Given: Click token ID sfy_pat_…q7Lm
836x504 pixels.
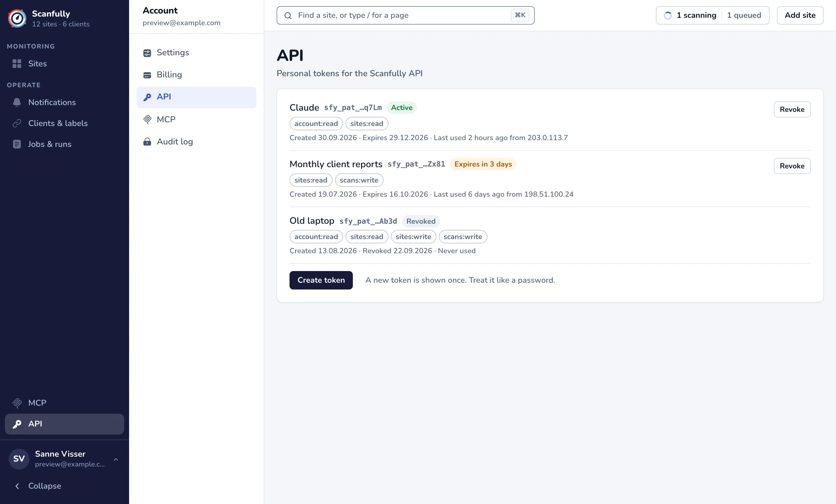Looking at the screenshot, I should pos(353,108).
